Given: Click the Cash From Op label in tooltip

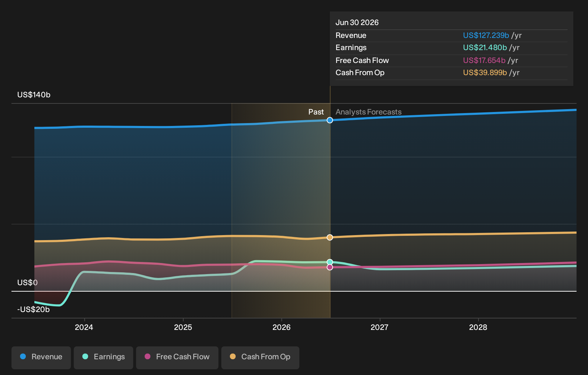Looking at the screenshot, I should point(360,73).
